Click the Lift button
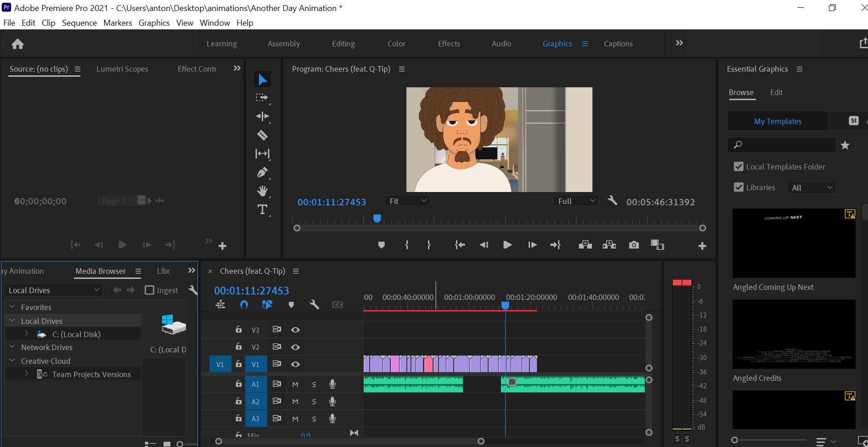Screen dimensions: 868x447 (x=585, y=245)
